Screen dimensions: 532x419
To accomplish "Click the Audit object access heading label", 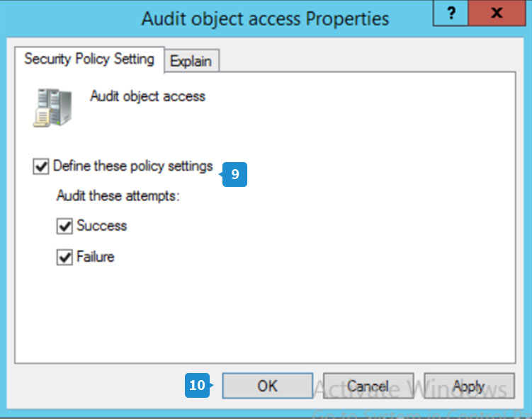I will click(147, 96).
